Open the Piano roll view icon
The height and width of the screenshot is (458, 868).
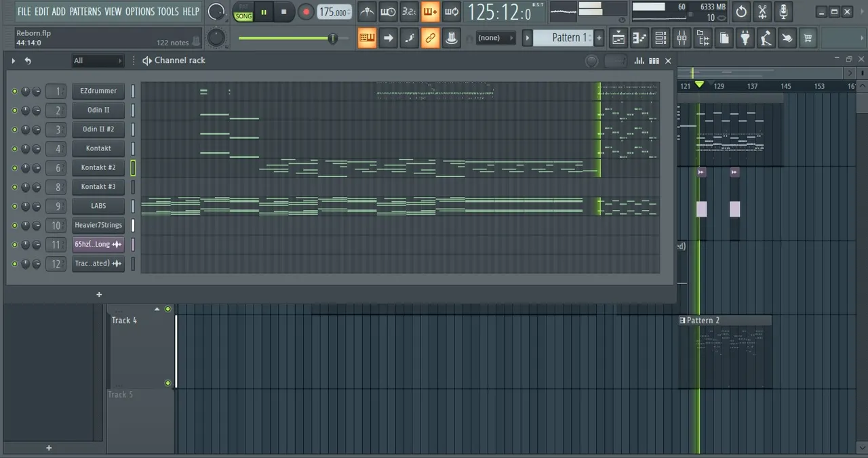[639, 38]
